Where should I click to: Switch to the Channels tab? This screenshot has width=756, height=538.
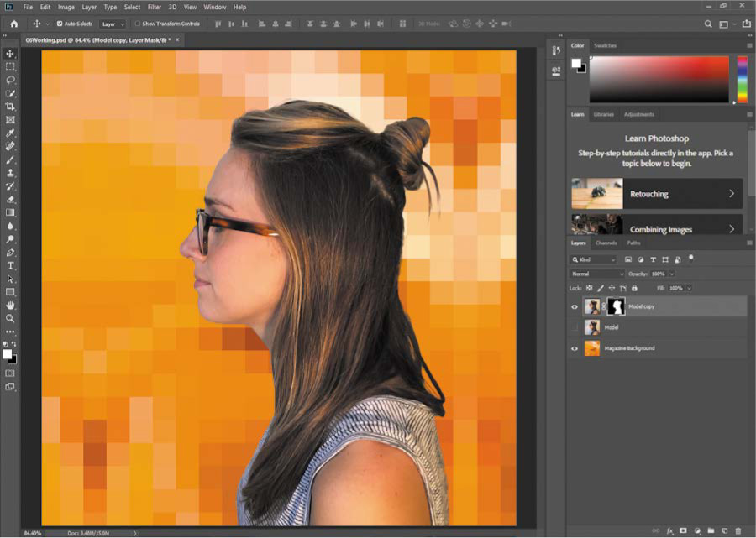[x=606, y=243]
